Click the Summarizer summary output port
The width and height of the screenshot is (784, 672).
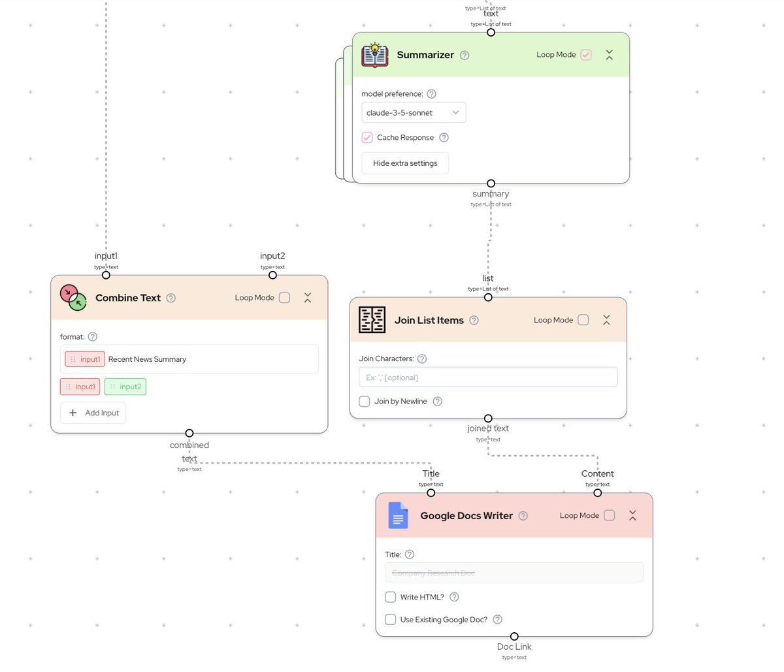[491, 184]
